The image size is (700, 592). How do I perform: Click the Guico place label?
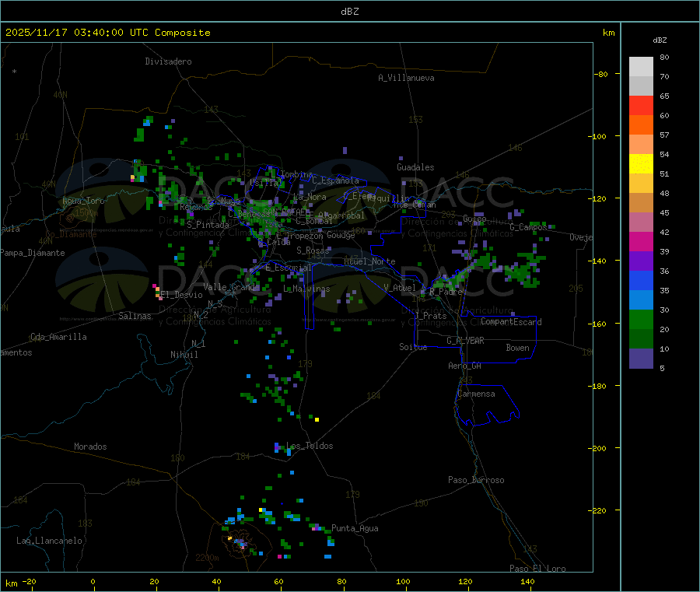coord(474,219)
